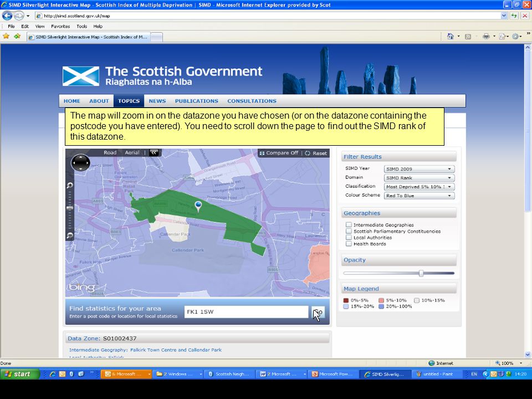The image size is (532, 399).
Task: Toggle Compare Off button on map
Action: coord(279,153)
